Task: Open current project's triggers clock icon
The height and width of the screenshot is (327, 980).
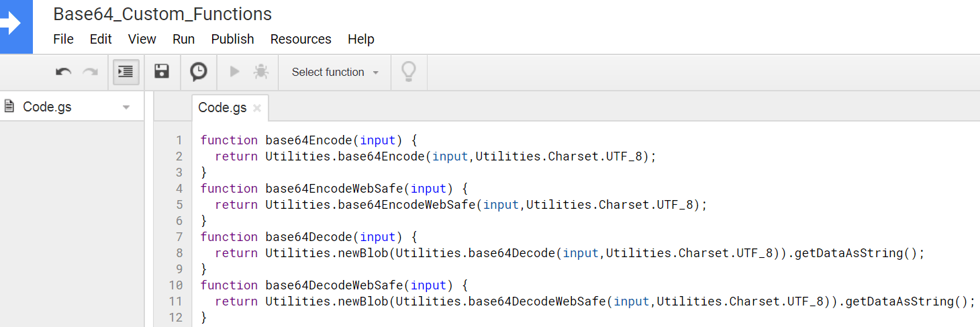Action: [x=199, y=72]
